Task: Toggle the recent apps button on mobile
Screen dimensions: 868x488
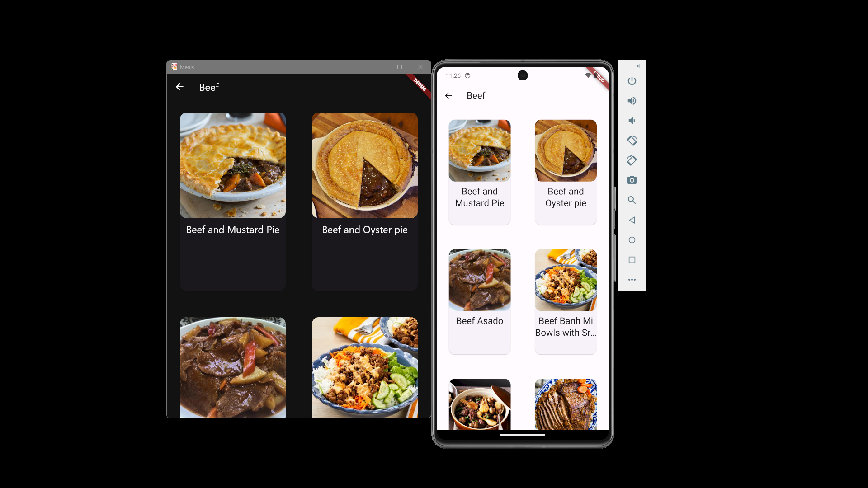Action: point(632,259)
